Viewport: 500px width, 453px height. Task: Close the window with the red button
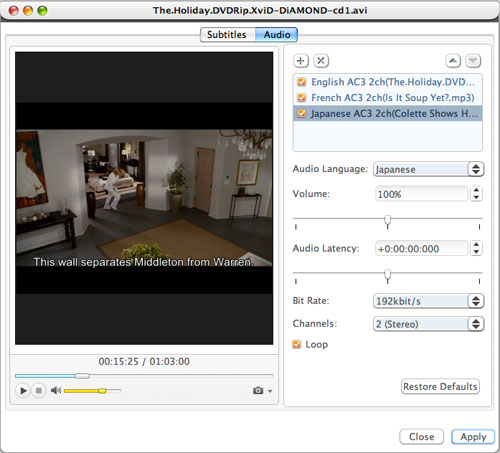pos(14,11)
